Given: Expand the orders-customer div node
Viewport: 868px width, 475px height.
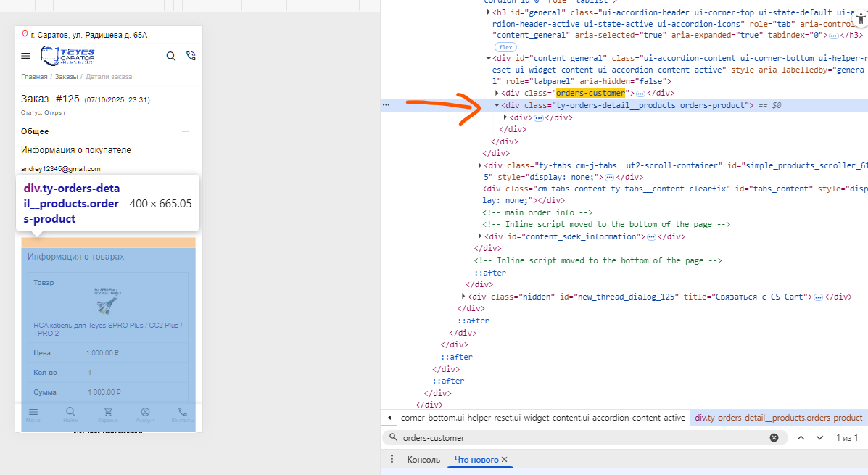Looking at the screenshot, I should pos(497,94).
